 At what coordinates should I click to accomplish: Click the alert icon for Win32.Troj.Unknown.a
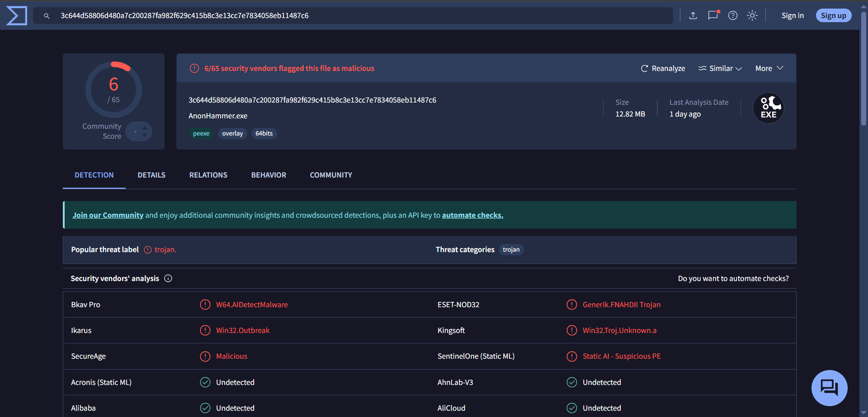tap(572, 330)
